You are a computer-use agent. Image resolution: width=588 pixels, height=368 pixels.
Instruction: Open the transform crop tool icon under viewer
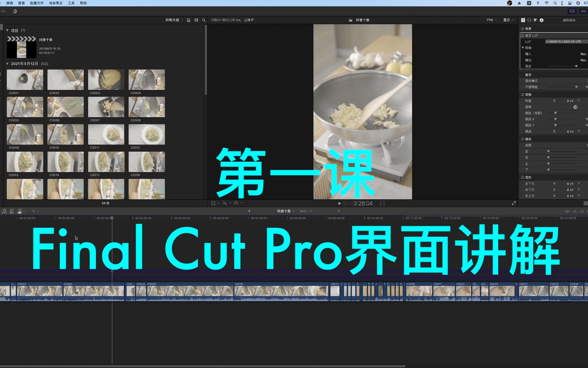click(213, 203)
